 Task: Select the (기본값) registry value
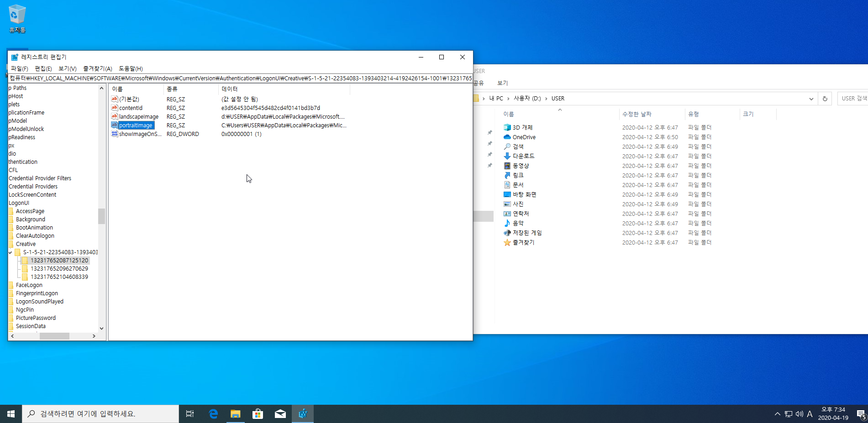(x=129, y=99)
